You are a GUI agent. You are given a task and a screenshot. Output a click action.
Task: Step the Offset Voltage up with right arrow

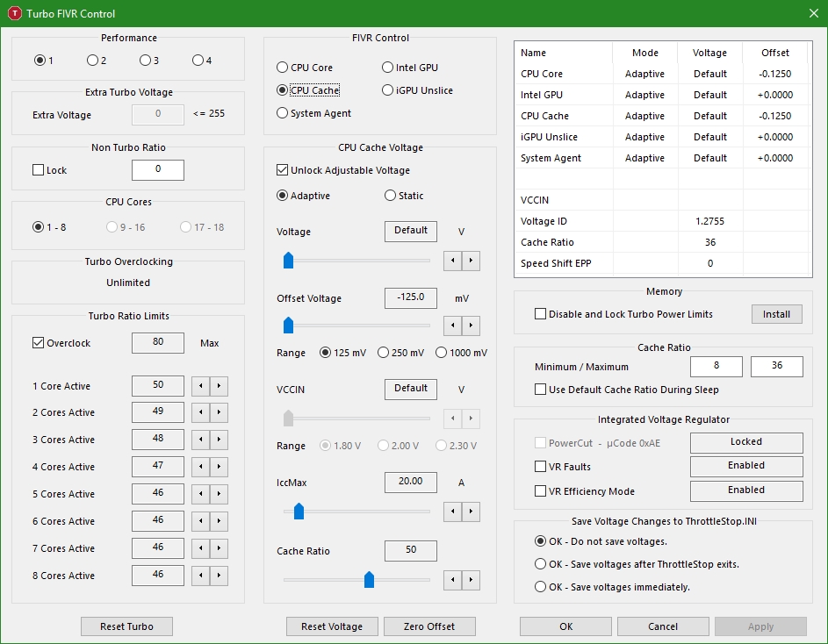[x=471, y=326]
